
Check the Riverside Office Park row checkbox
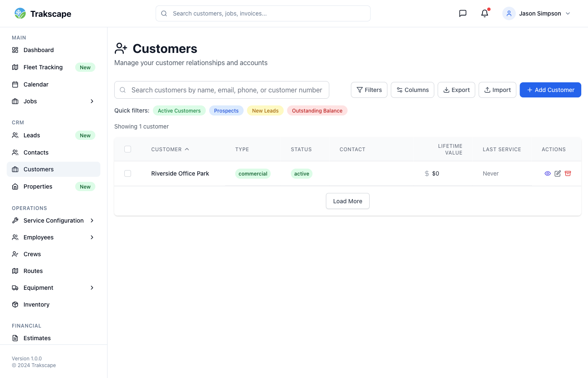[x=128, y=173]
